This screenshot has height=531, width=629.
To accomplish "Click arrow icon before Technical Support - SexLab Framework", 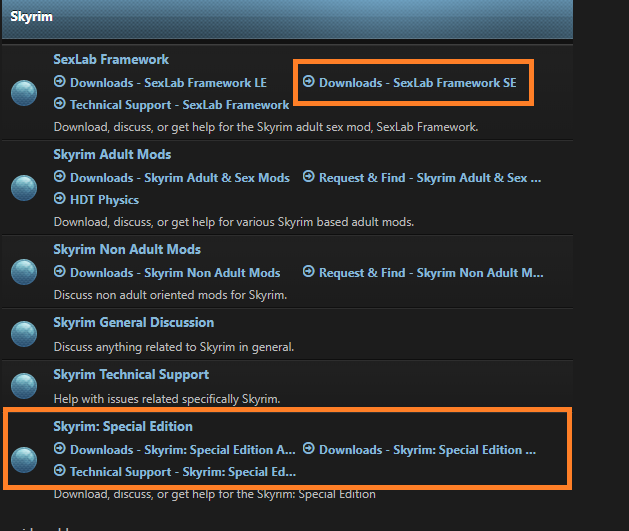I will [60, 103].
